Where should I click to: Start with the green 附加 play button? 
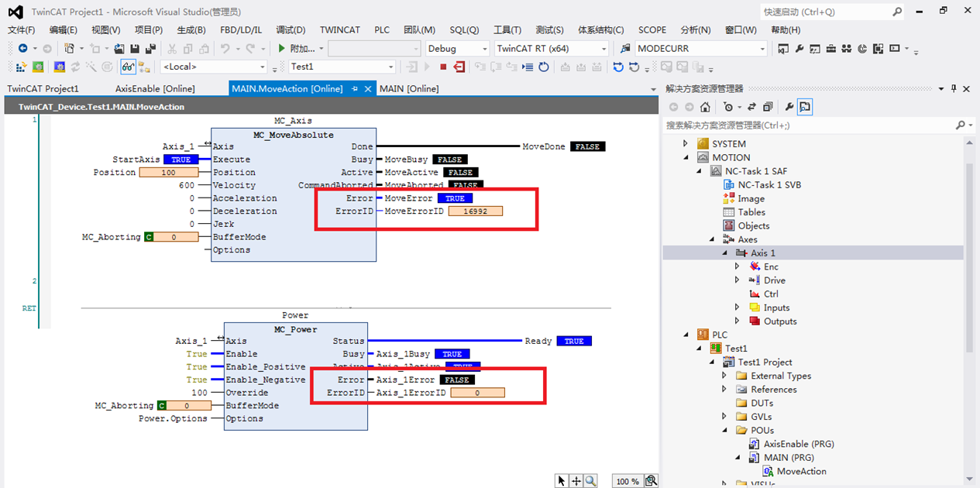282,48
